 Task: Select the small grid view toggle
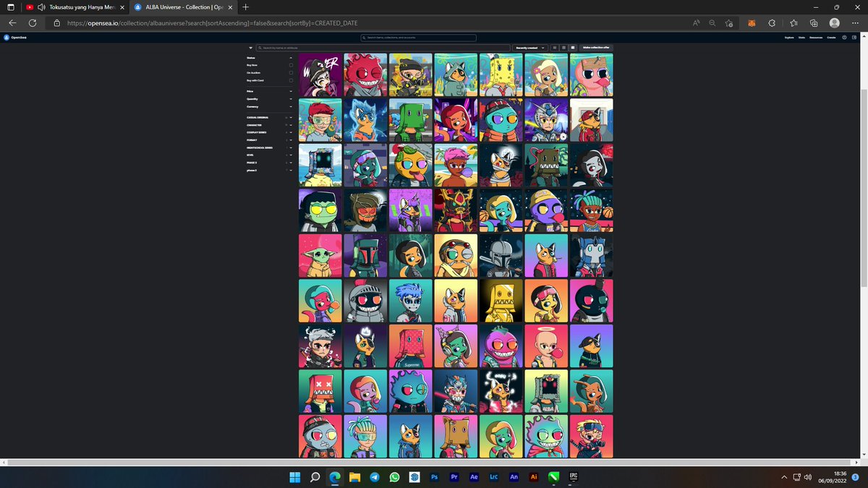[x=572, y=48]
